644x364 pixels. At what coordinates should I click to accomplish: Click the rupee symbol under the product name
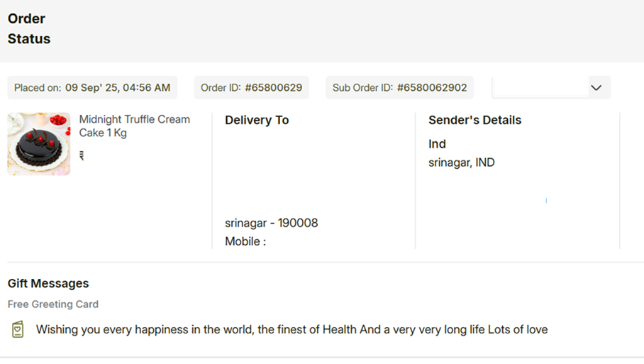pos(82,156)
